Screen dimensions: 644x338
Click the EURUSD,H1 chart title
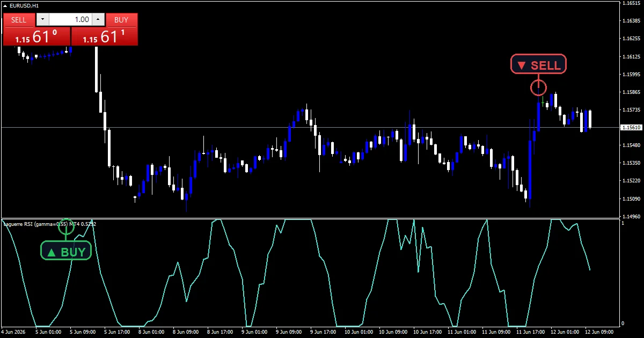[x=24, y=5]
